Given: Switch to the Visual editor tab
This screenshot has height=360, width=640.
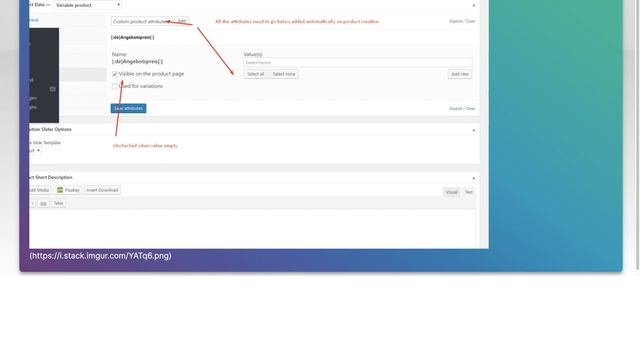Looking at the screenshot, I should click(x=451, y=192).
